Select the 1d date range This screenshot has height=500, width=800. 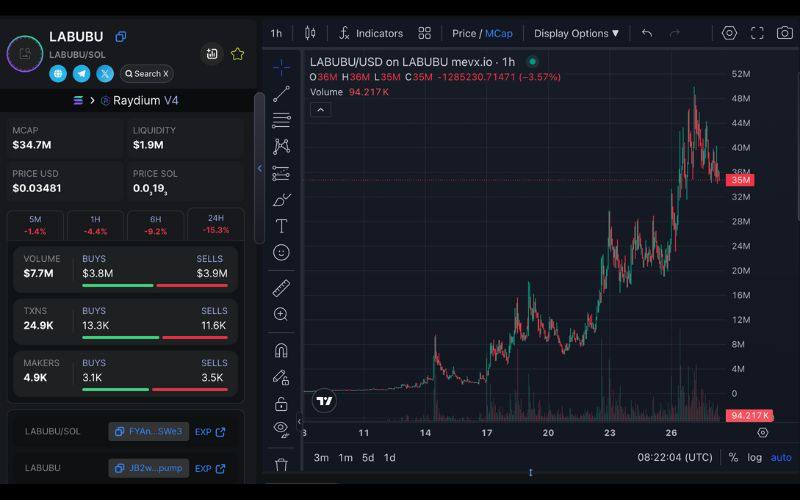(x=390, y=458)
